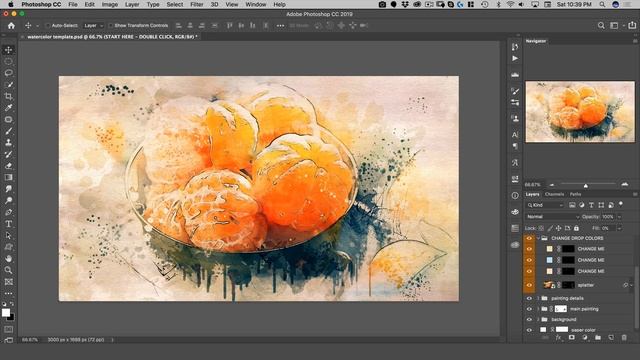The image size is (640, 360).
Task: Switch to the Channels tab
Action: (x=554, y=194)
